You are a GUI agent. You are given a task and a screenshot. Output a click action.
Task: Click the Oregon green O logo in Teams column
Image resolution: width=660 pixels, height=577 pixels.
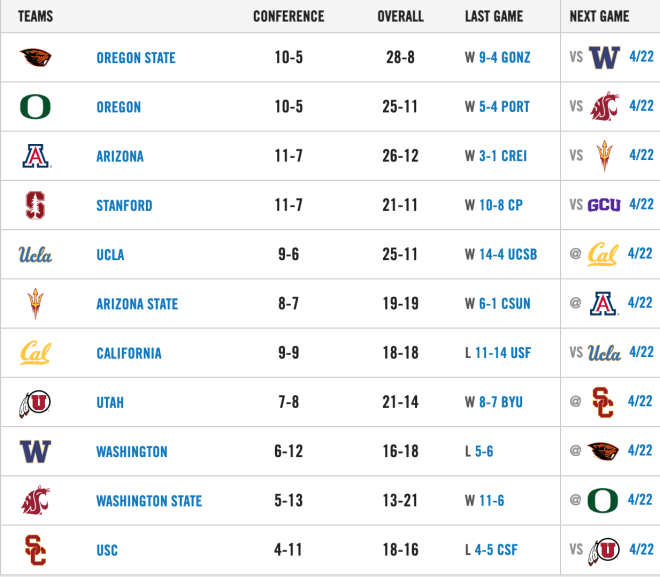(x=35, y=106)
